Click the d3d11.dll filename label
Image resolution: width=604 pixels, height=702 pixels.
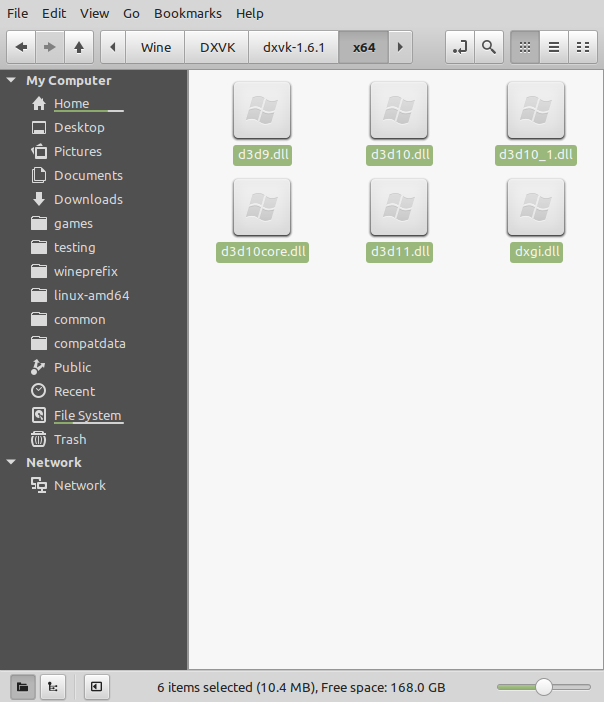[399, 252]
